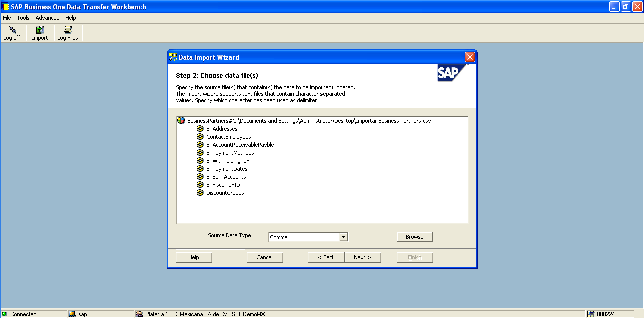
Task: Advance with the Next button
Action: [363, 257]
